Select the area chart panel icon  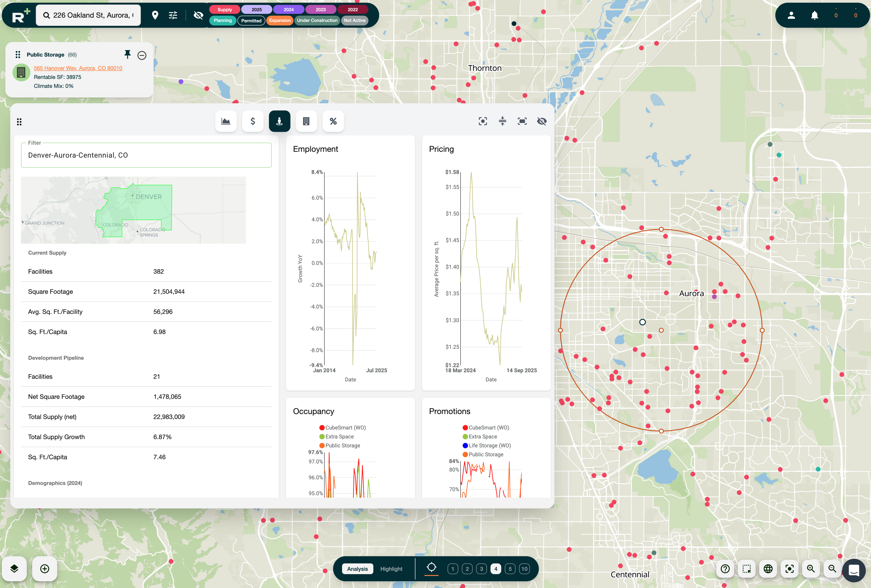coord(226,121)
